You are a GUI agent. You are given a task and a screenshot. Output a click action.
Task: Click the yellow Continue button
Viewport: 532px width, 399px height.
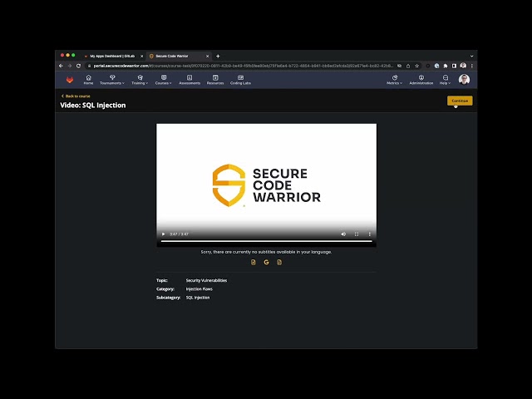coord(460,101)
